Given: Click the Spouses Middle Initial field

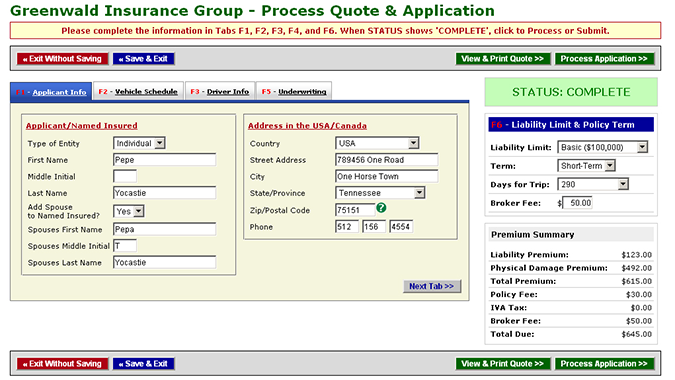Looking at the screenshot, I should pos(125,246).
